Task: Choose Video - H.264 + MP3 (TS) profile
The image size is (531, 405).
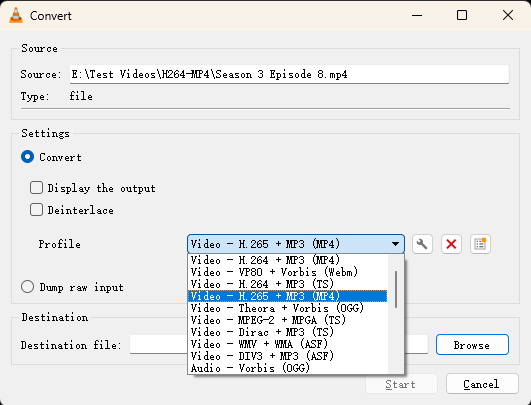Action: point(288,284)
